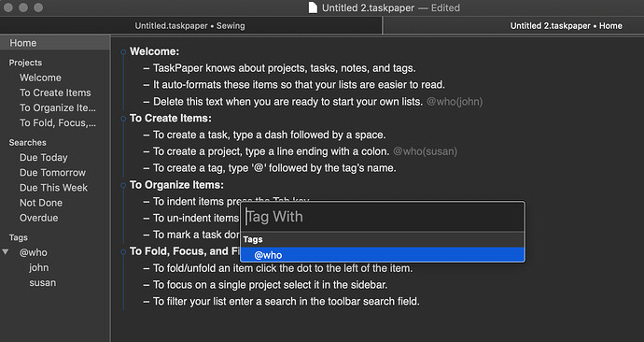The image size is (644, 342).
Task: Focus To Create Items project in sidebar
Action: coord(55,93)
